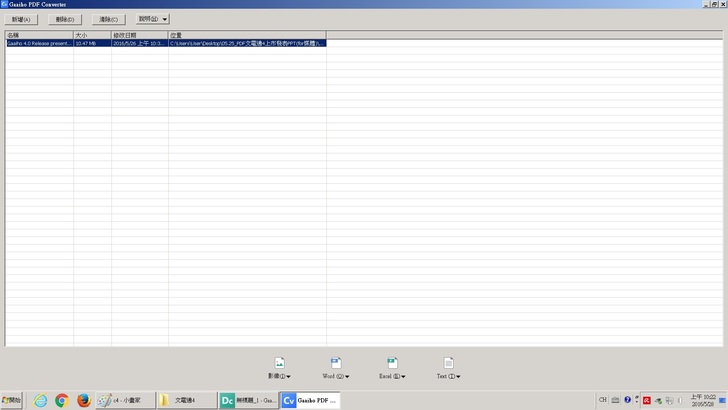
Task: Click the red antivirus tray icon
Action: pos(647,400)
